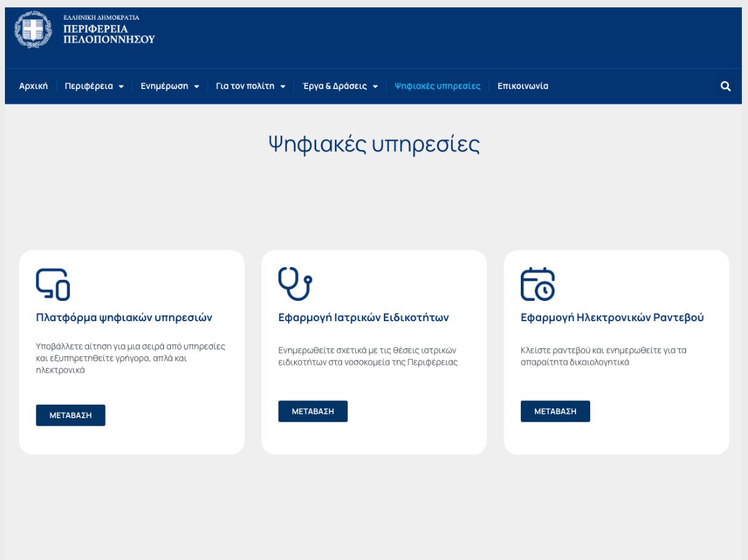Open the Επικοινωνία menu item
748x560 pixels.
[x=523, y=87]
